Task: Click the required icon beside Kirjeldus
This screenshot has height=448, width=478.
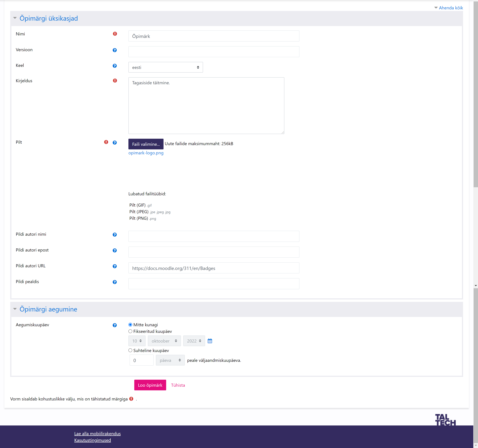Action: coord(115,81)
